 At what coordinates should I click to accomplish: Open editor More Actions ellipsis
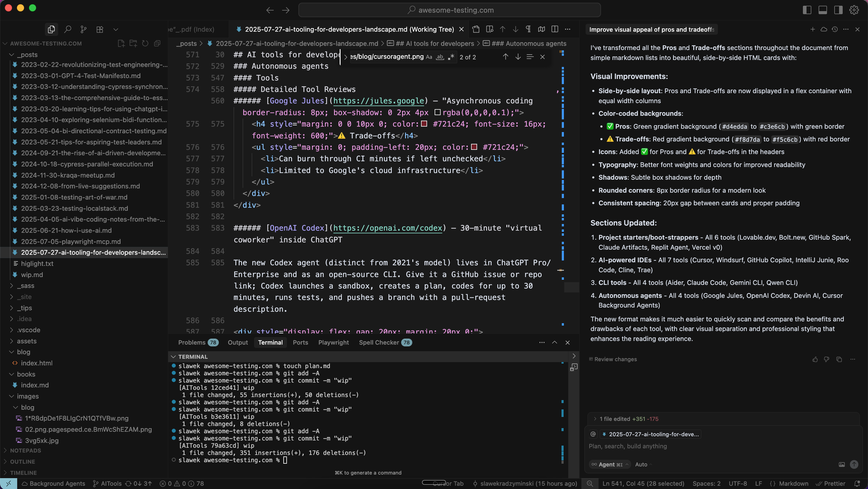coord(568,29)
